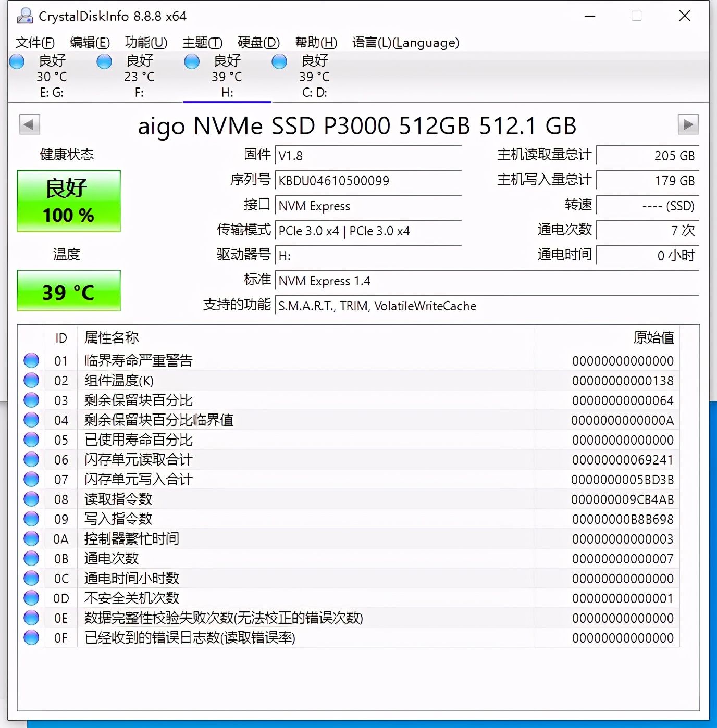Click the blue dot on 已使用寿命百分比 row
The height and width of the screenshot is (728, 717).
pyautogui.click(x=31, y=439)
